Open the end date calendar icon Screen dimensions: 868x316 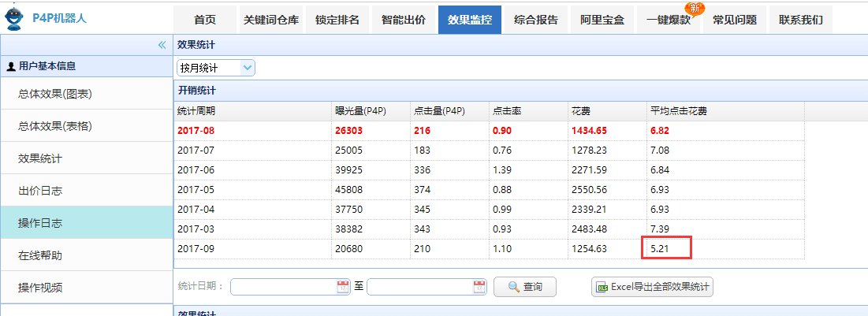[479, 287]
